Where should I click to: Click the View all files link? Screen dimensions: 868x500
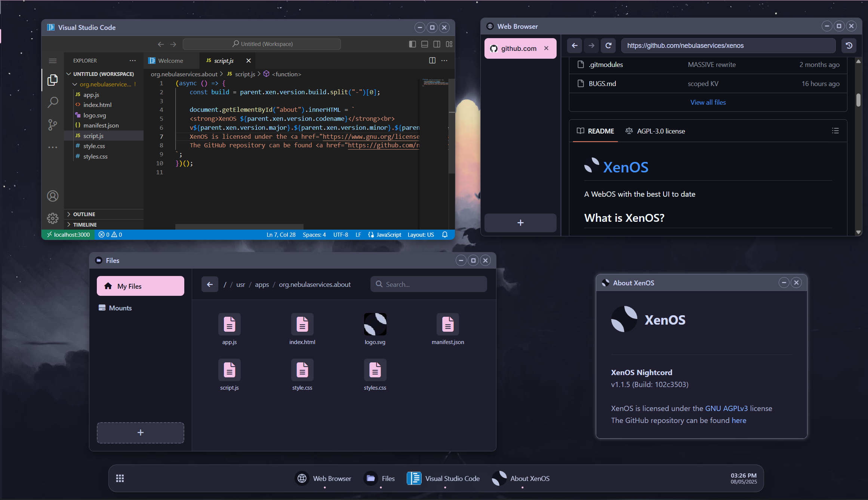708,102
